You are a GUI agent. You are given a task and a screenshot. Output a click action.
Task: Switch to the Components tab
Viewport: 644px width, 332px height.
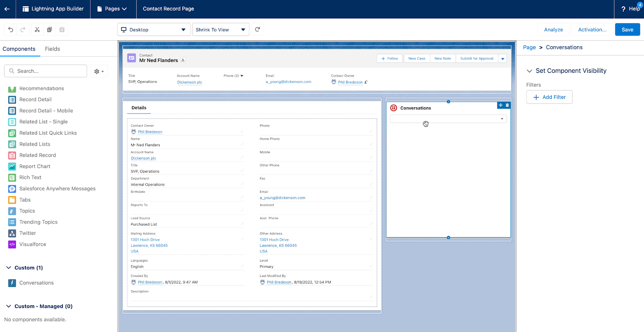[x=19, y=49]
